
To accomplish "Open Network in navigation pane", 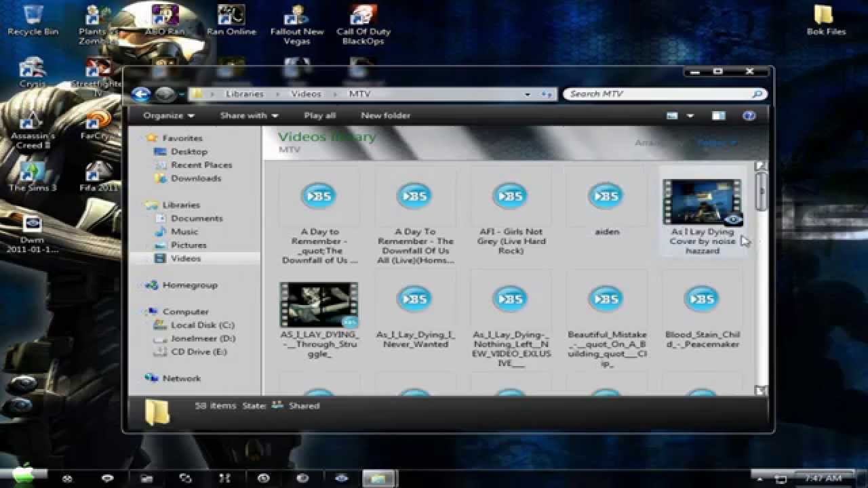I will tap(174, 378).
